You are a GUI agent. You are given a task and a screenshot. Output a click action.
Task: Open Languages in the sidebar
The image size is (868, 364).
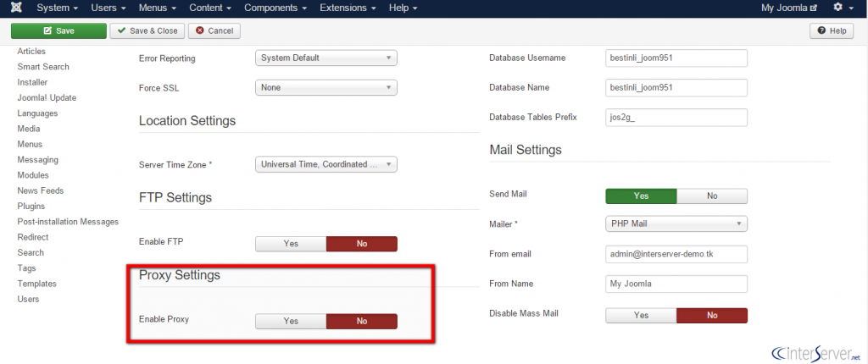37,113
